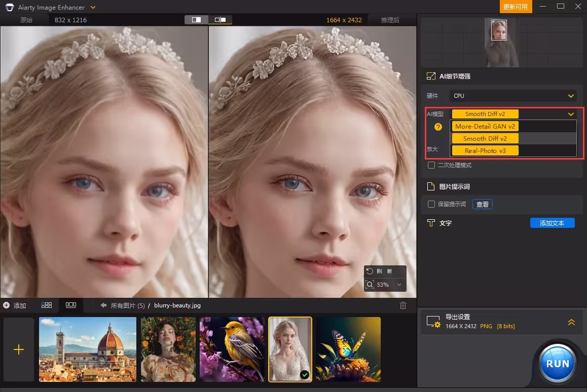Click the AI detail enhancement section icon
This screenshot has height=392, width=587.
[x=431, y=76]
